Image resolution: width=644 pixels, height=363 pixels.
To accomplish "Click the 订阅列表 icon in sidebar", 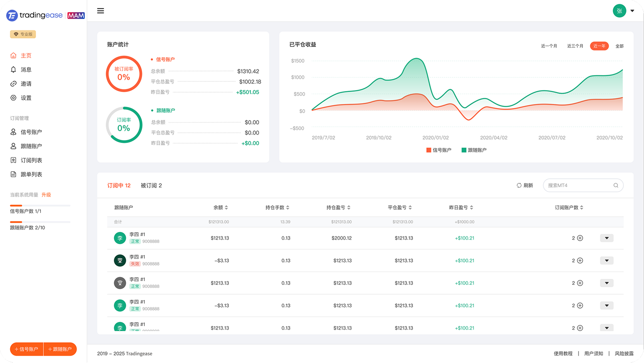I will pyautogui.click(x=13, y=160).
